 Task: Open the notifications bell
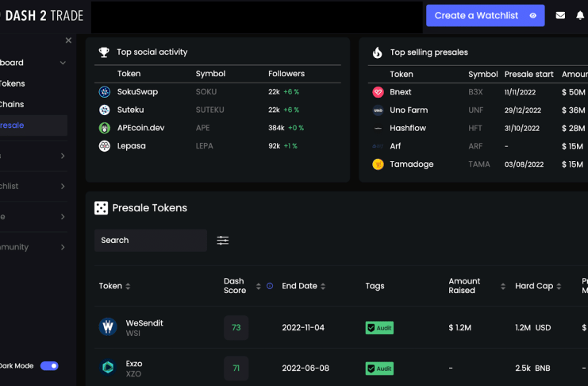click(580, 16)
